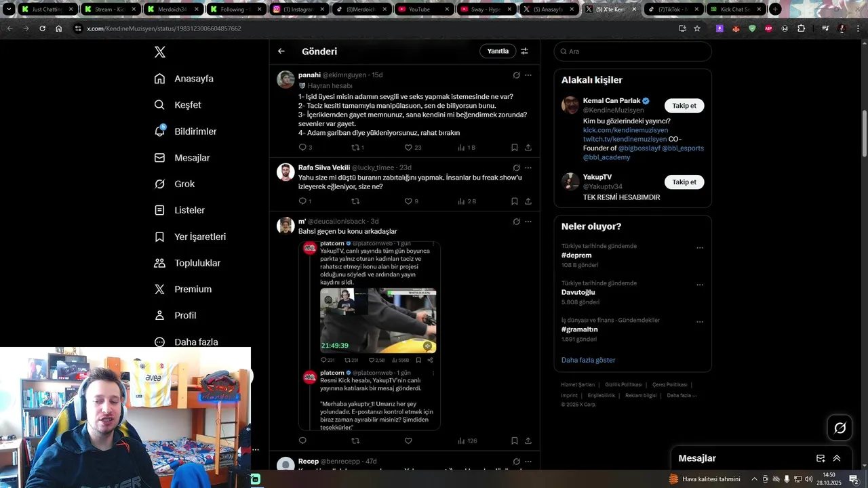Open the #gramaltın trend

[x=580, y=329]
